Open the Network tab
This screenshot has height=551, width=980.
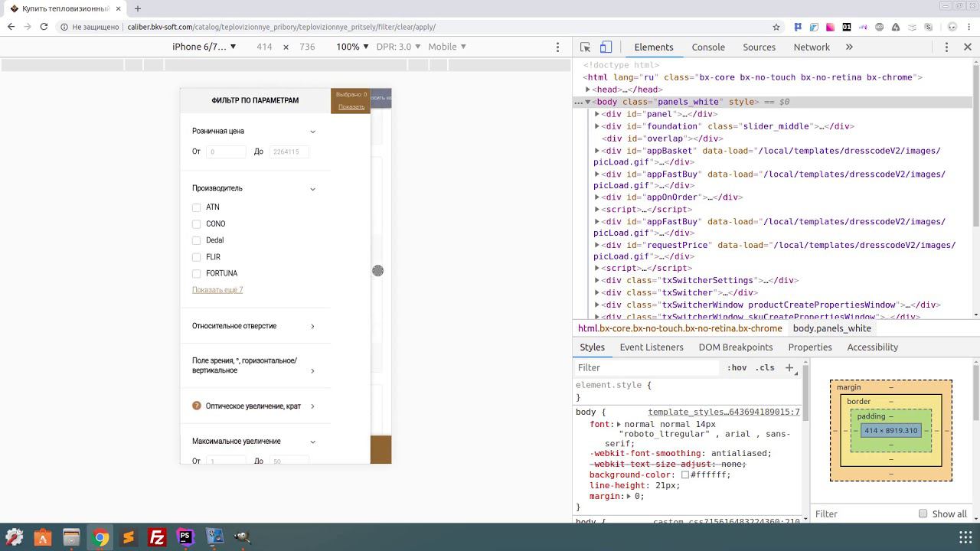[812, 47]
